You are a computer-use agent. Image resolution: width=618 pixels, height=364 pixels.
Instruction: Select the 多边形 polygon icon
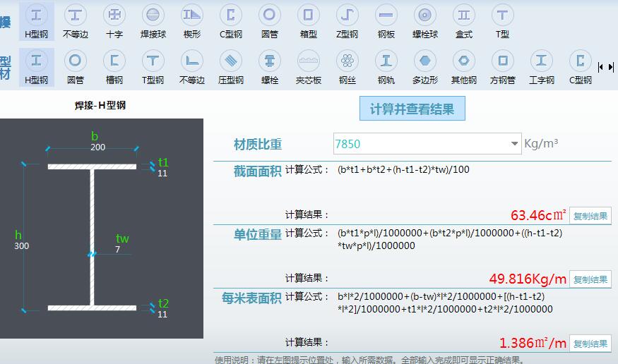(x=425, y=67)
